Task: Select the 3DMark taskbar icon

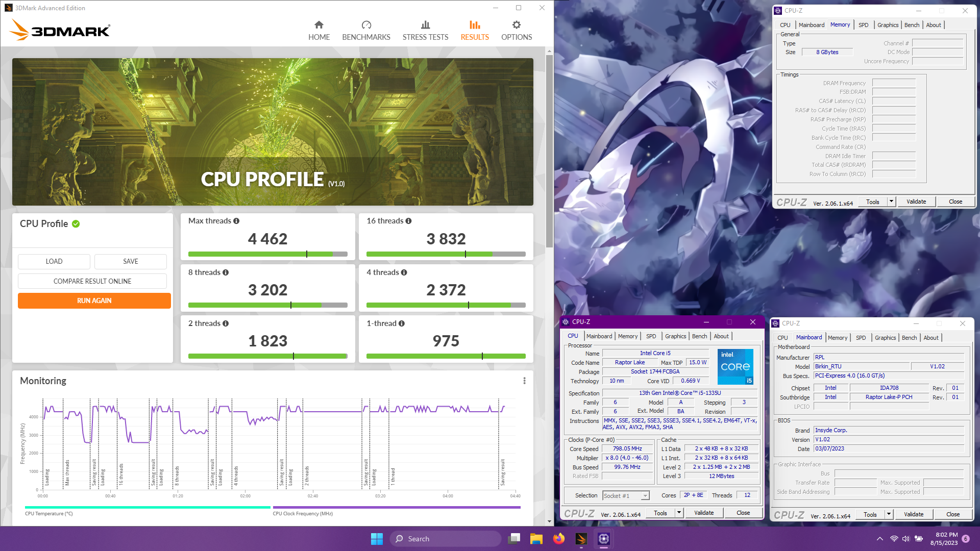Action: pos(581,539)
